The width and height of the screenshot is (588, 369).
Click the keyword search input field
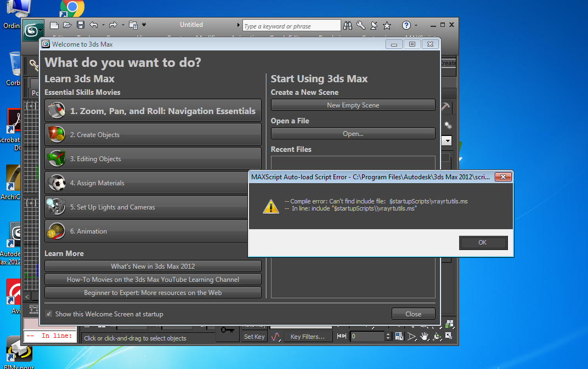(291, 26)
